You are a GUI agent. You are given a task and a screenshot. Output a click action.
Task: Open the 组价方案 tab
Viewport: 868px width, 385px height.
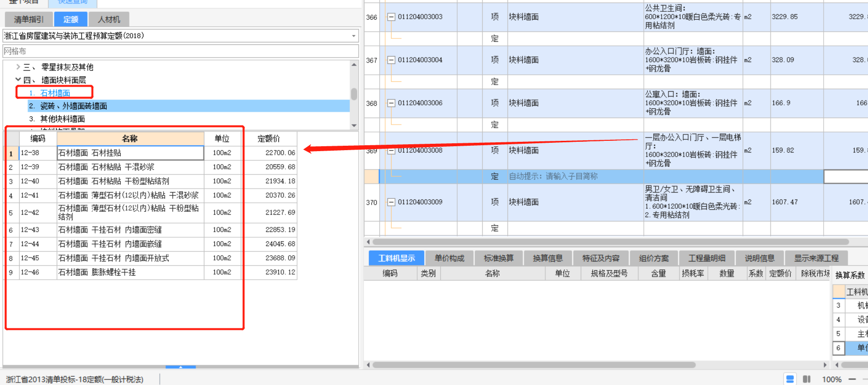[654, 258]
